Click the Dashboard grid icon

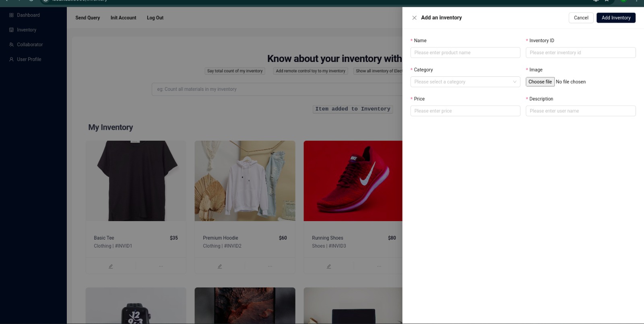point(11,15)
